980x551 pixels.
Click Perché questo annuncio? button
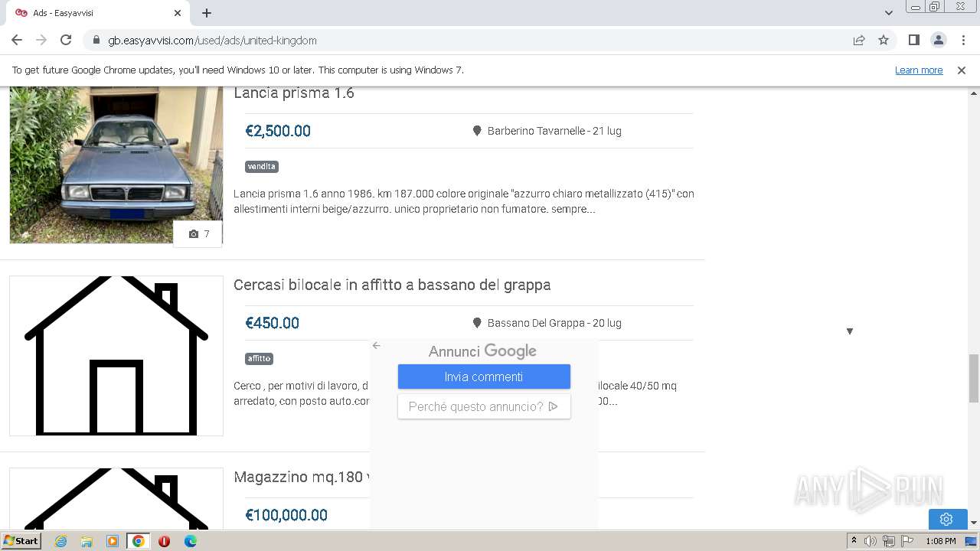(484, 406)
